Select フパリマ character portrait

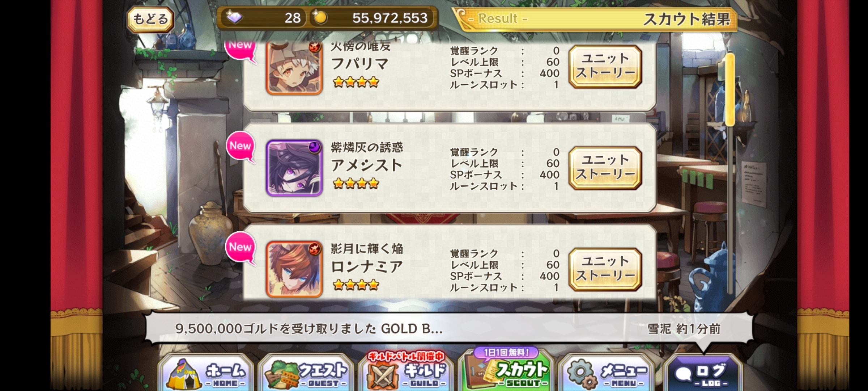tap(294, 68)
